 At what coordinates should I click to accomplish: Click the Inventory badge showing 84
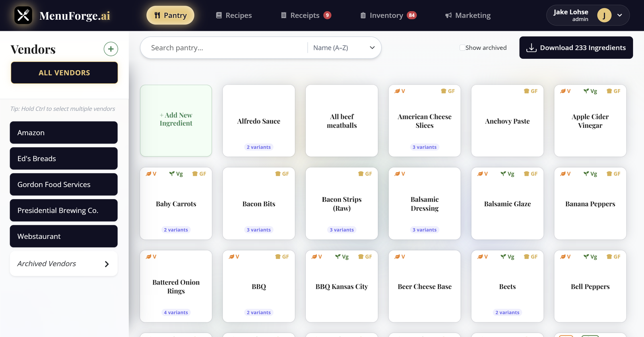[411, 15]
